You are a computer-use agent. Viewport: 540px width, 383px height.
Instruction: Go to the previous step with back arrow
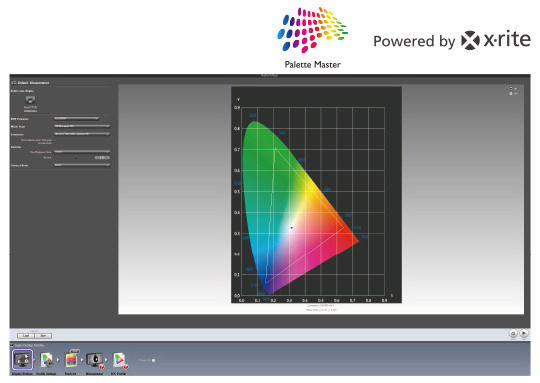513,333
